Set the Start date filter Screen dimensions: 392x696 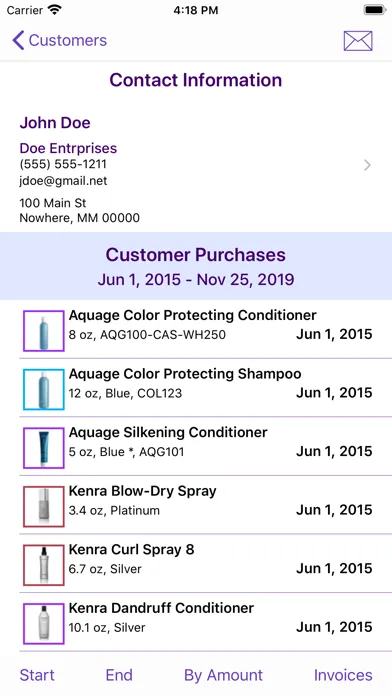pyautogui.click(x=37, y=675)
